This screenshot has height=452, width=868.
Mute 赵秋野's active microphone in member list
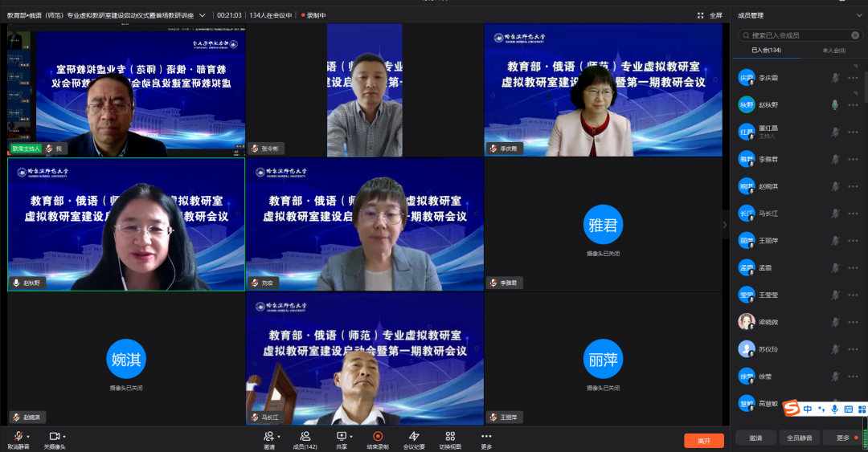tap(835, 104)
